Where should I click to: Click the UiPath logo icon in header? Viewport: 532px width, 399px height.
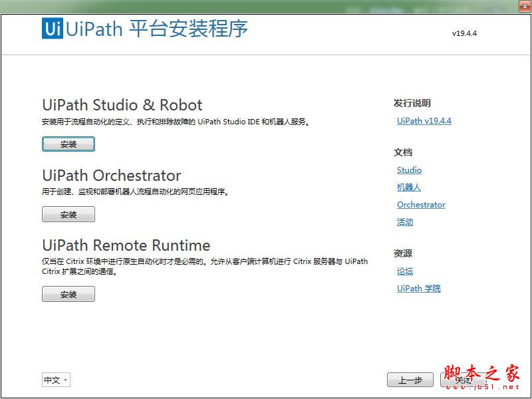(x=53, y=28)
